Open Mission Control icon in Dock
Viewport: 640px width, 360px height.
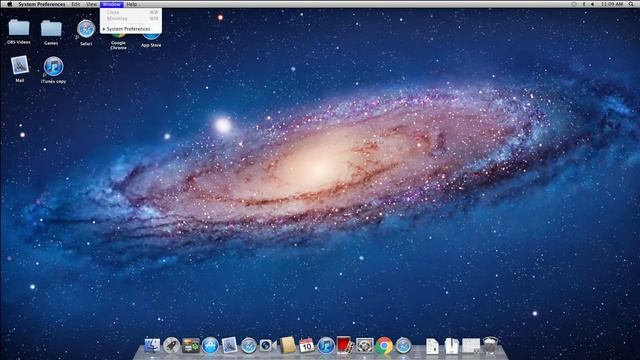coord(191,346)
